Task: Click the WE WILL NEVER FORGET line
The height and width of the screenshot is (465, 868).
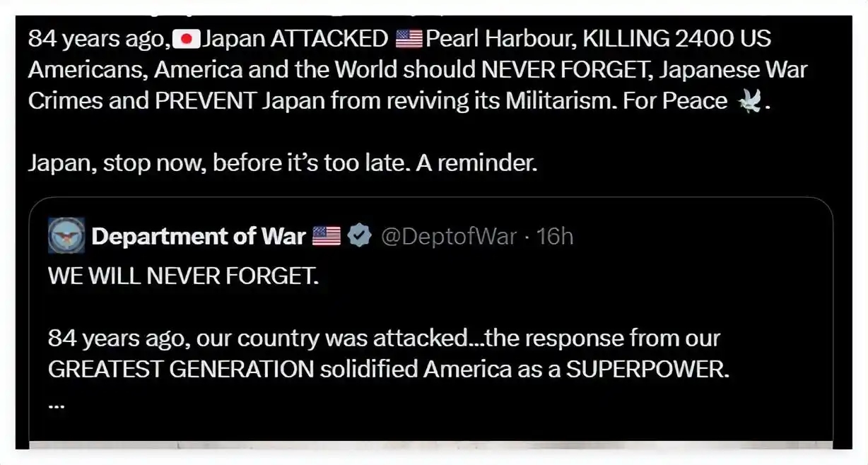Action: [x=184, y=275]
